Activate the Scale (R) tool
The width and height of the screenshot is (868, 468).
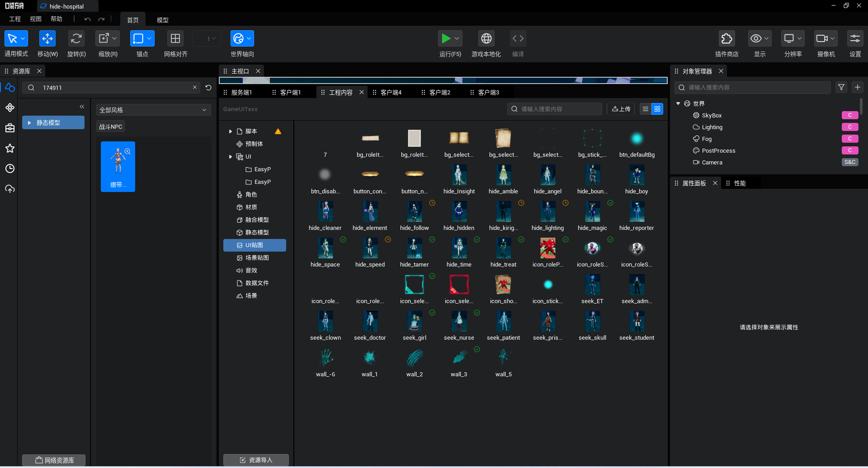pos(104,38)
